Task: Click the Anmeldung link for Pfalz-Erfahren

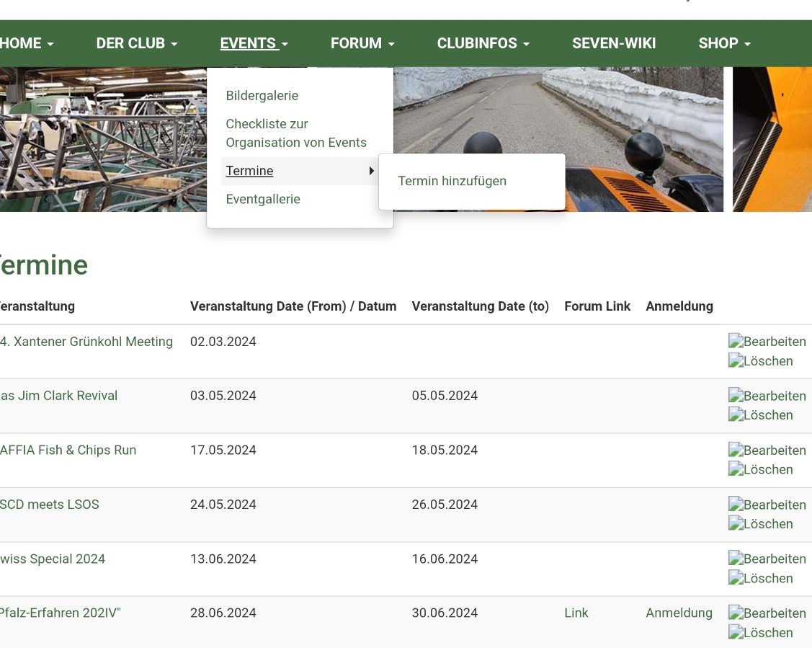Action: [x=679, y=613]
